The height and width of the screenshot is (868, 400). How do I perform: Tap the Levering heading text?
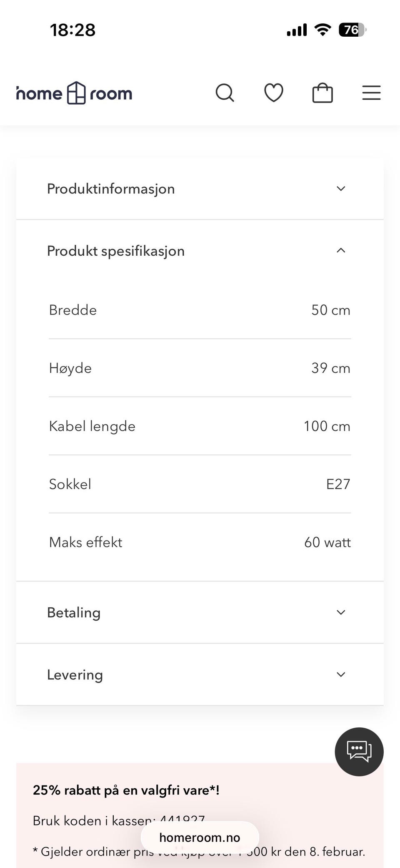tap(75, 675)
